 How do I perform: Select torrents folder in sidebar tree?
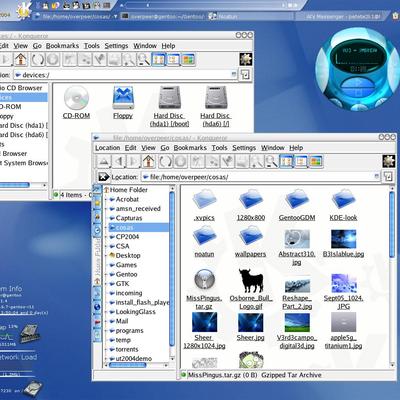tap(127, 349)
